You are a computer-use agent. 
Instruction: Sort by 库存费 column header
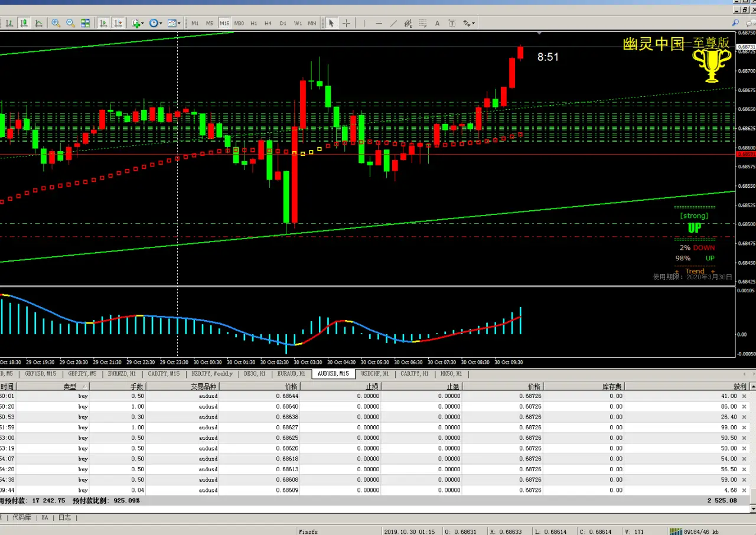click(x=584, y=387)
